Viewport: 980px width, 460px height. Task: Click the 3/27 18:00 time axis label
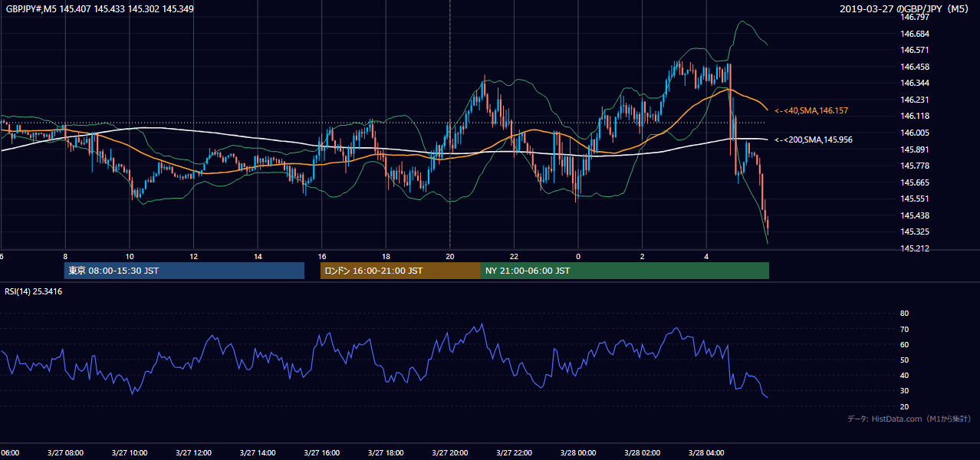[x=386, y=452]
